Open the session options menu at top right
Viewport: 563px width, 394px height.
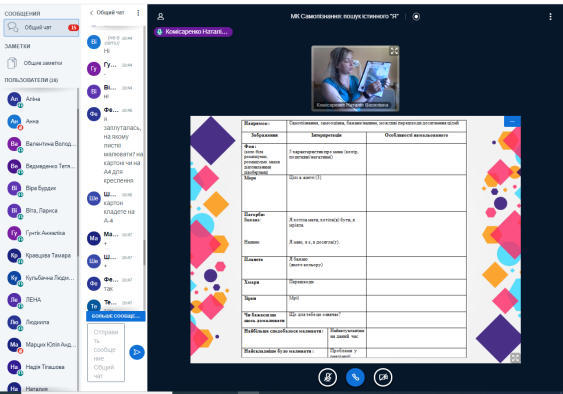point(550,17)
